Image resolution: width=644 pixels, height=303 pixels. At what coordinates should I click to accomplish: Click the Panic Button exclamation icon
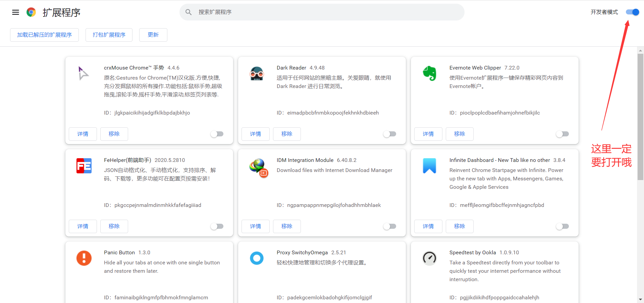click(84, 258)
